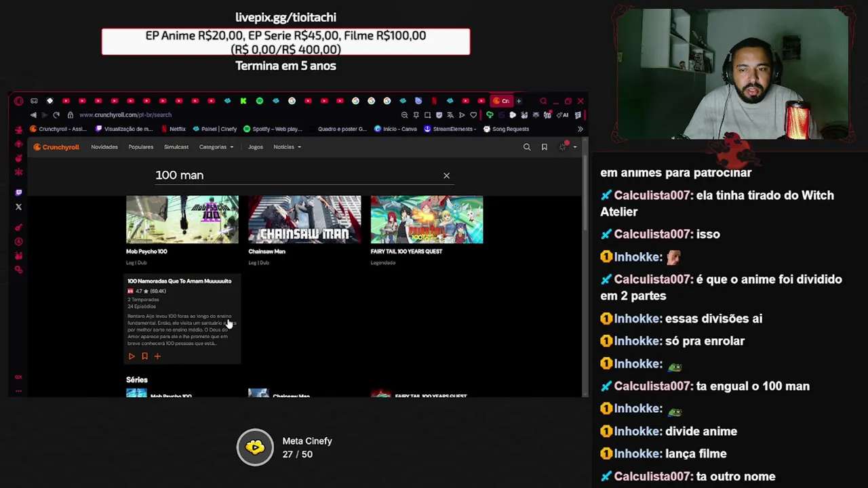Click the 'FAIRY TAIL 100 YEARS QUEST' title text
This screenshot has height=488, width=868.
click(406, 251)
